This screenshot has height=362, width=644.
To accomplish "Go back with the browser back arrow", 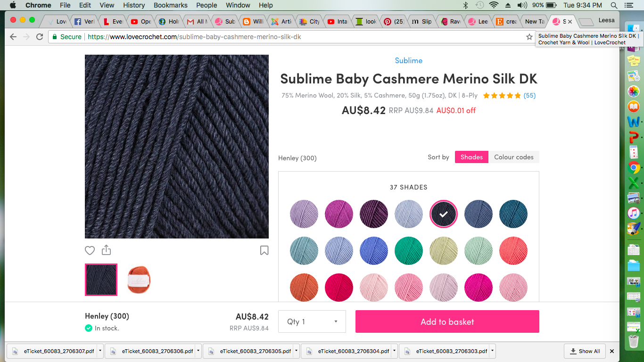I will [13, 37].
